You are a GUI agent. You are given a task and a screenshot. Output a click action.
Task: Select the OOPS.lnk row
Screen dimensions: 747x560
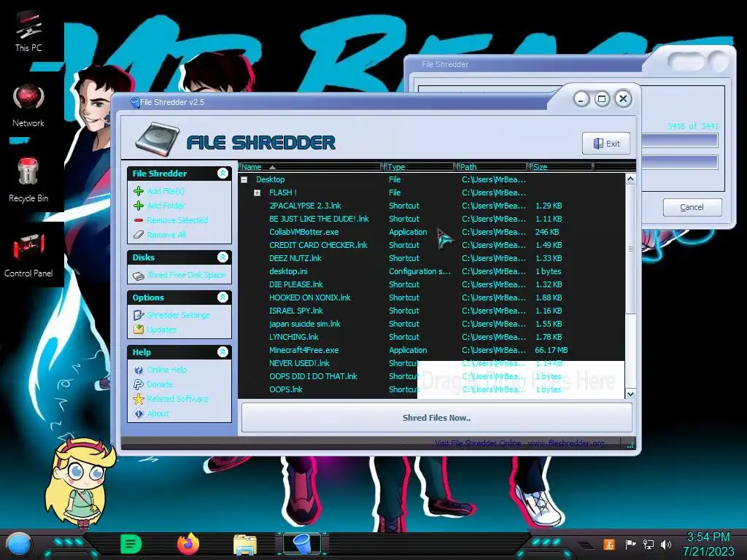coord(431,389)
